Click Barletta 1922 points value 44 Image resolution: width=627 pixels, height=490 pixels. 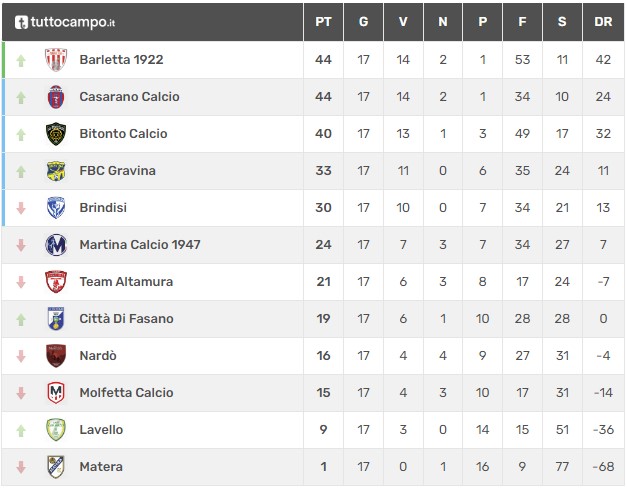click(x=323, y=60)
